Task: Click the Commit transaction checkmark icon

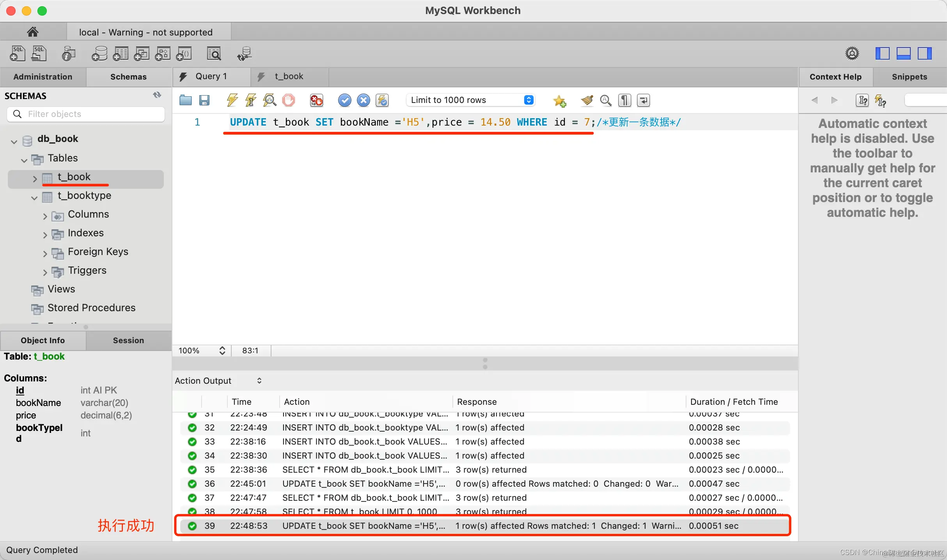Action: tap(344, 100)
